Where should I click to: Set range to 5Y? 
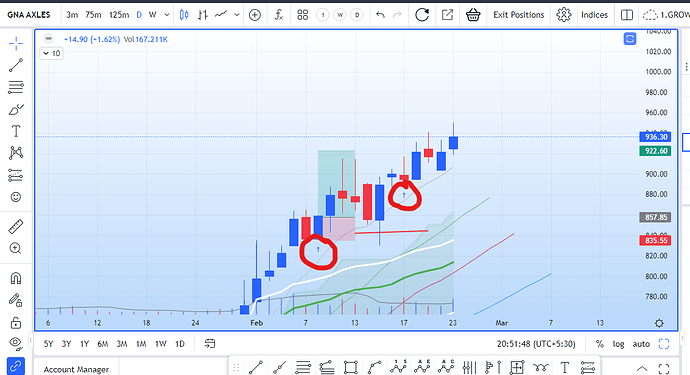click(48, 344)
